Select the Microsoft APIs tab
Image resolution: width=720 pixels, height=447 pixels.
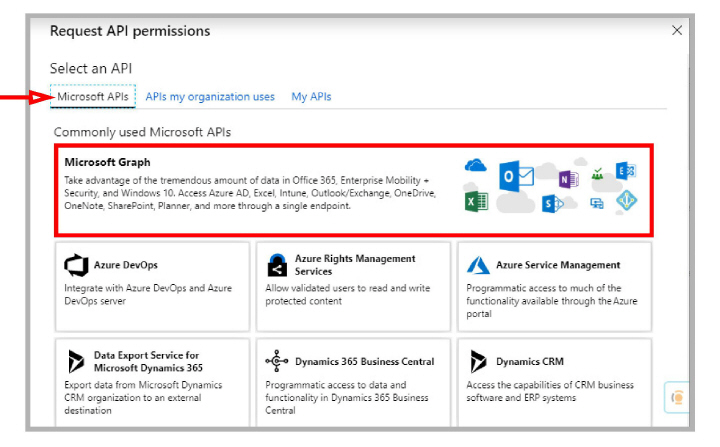[x=93, y=96]
